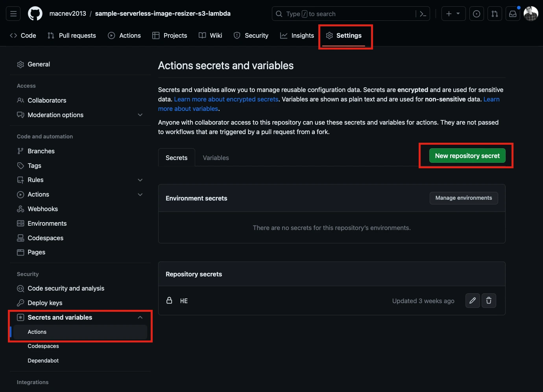This screenshot has height=392, width=543.
Task: Open the Insights repository tab
Action: click(297, 35)
